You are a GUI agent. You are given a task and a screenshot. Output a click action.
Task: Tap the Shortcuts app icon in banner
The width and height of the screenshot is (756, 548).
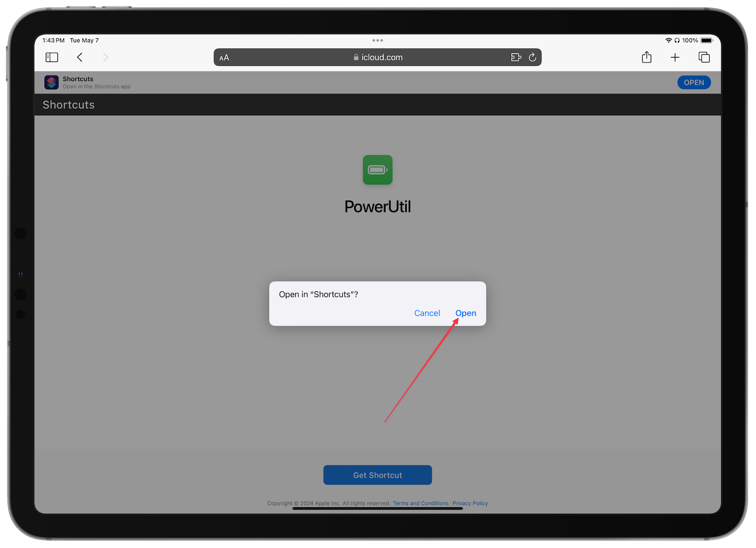[x=51, y=83]
